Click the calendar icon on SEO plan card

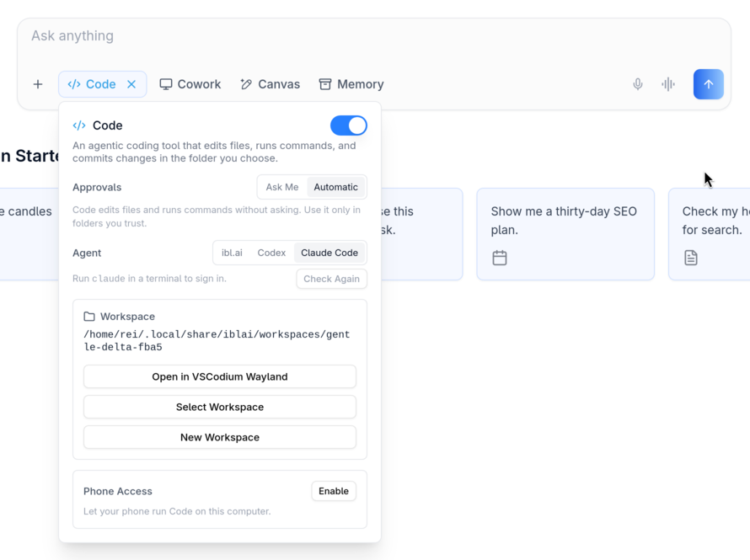coord(500,258)
